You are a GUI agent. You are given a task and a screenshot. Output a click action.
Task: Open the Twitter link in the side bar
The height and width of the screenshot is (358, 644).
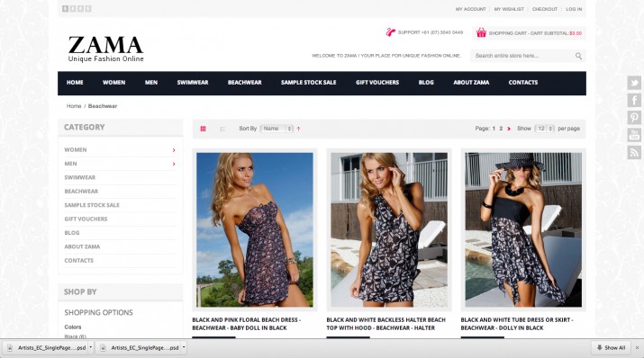[634, 83]
